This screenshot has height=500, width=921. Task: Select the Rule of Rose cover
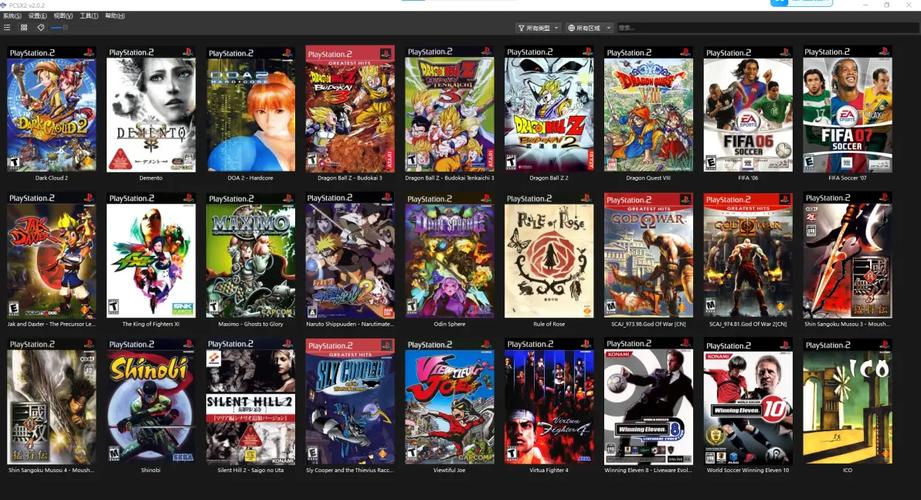[x=549, y=254]
